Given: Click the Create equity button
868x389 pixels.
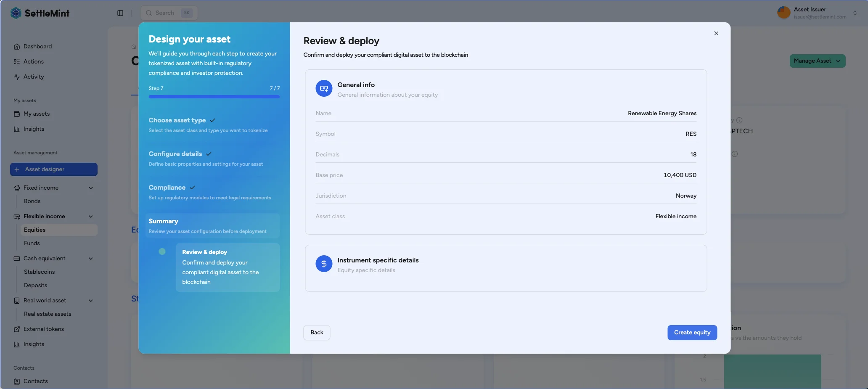Looking at the screenshot, I should 692,333.
